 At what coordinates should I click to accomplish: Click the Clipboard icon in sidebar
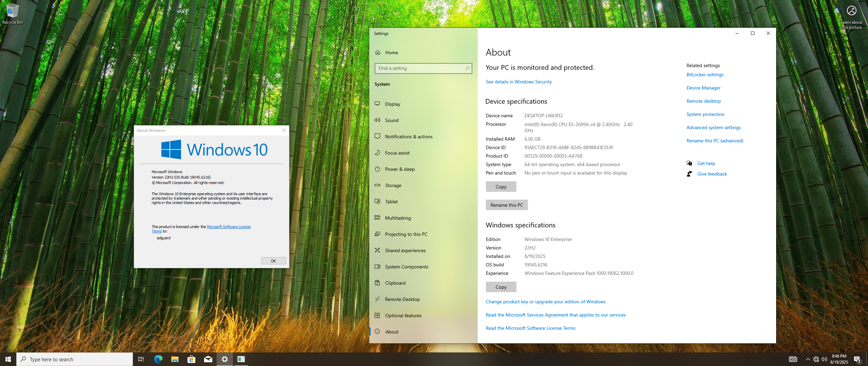pyautogui.click(x=377, y=283)
